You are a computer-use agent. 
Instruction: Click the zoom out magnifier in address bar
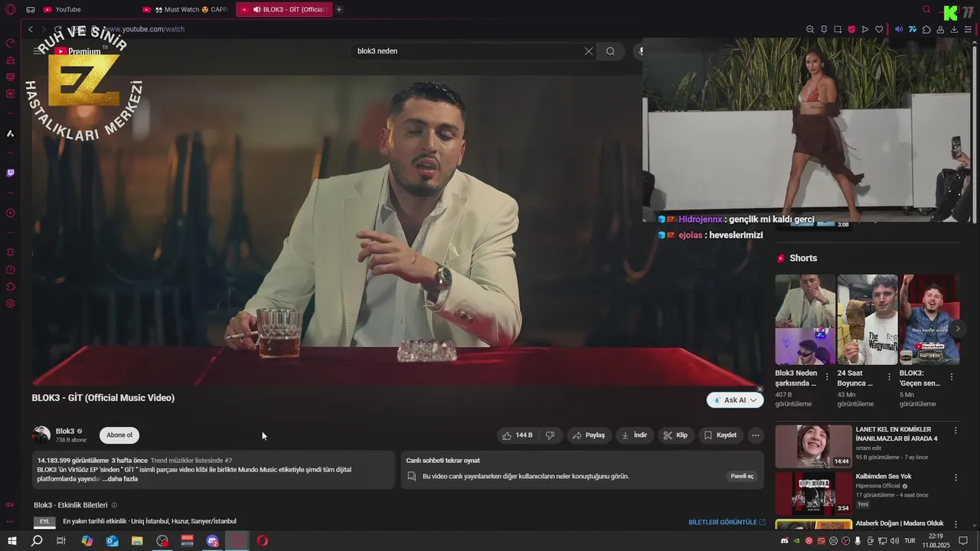point(810,29)
